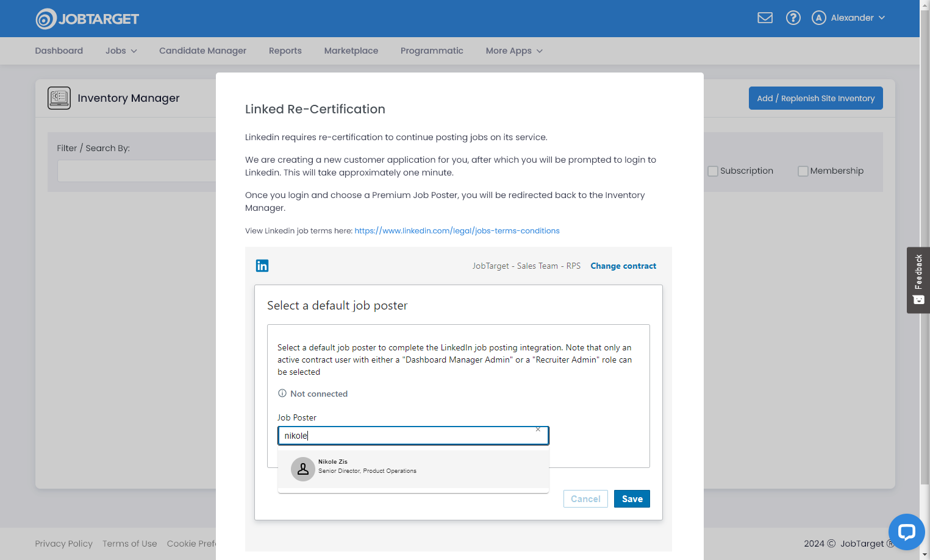930x560 pixels.
Task: Click the Save button
Action: tap(632, 499)
